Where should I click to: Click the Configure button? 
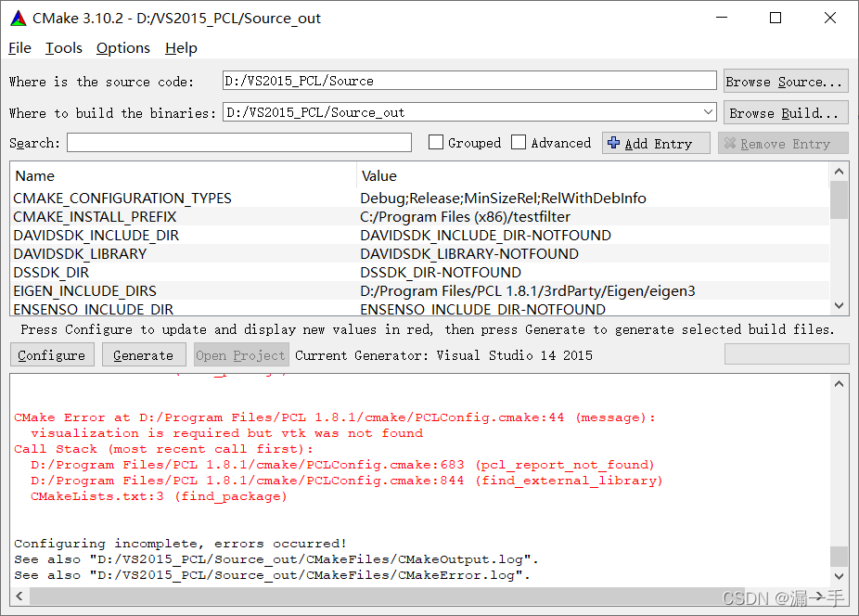tap(52, 355)
